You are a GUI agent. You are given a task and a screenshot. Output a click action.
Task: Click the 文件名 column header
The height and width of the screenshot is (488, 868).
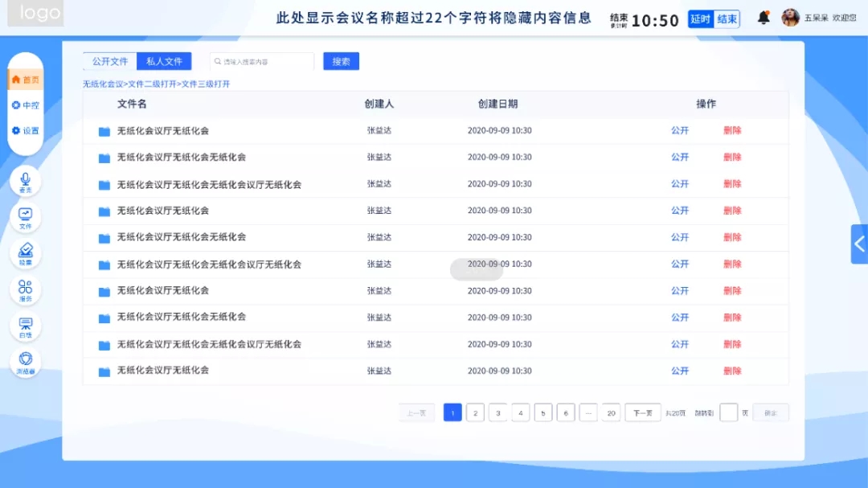(x=132, y=104)
